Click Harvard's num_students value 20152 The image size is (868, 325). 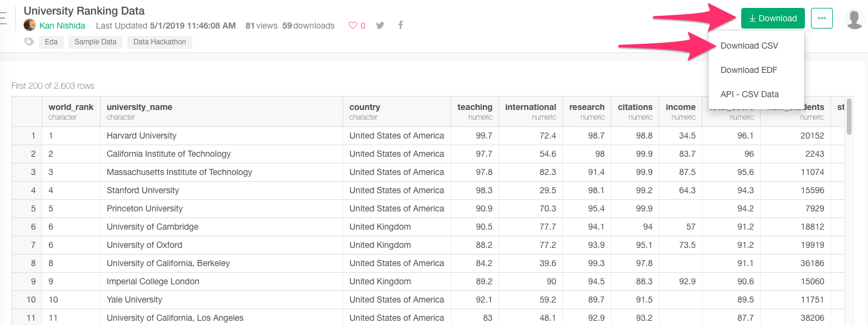click(x=812, y=135)
